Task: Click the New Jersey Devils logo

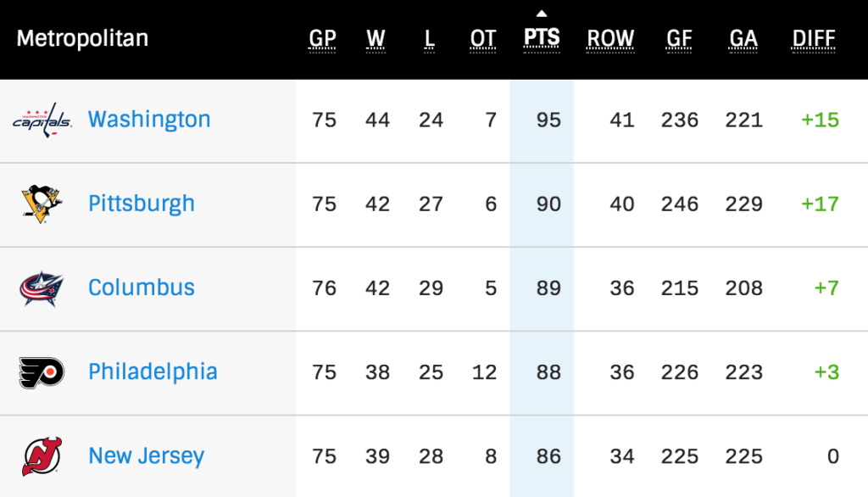Action: (42, 456)
